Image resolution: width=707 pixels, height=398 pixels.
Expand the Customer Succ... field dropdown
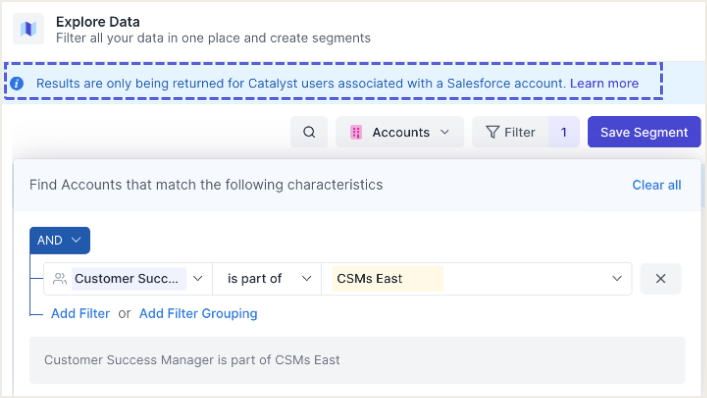tap(128, 279)
